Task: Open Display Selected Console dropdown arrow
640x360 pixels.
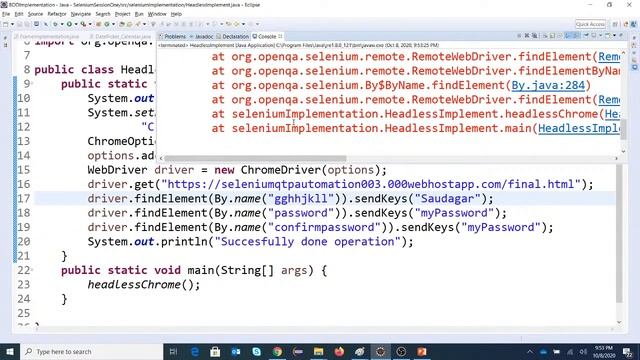Action: click(x=600, y=36)
